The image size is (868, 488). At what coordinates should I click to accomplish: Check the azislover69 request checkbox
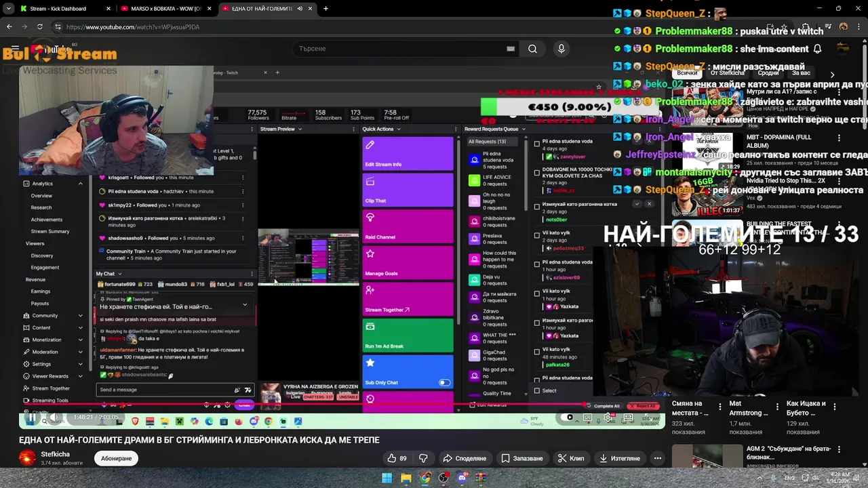coord(537,264)
